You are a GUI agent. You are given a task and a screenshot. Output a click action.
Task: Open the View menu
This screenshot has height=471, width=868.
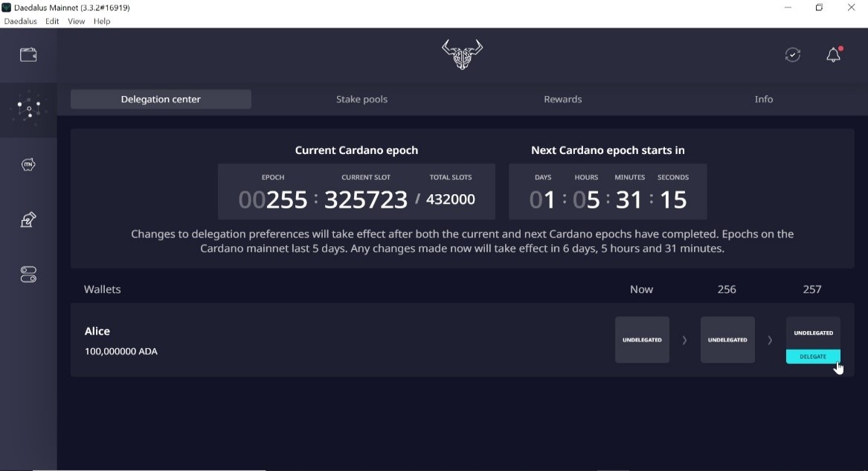click(x=77, y=21)
